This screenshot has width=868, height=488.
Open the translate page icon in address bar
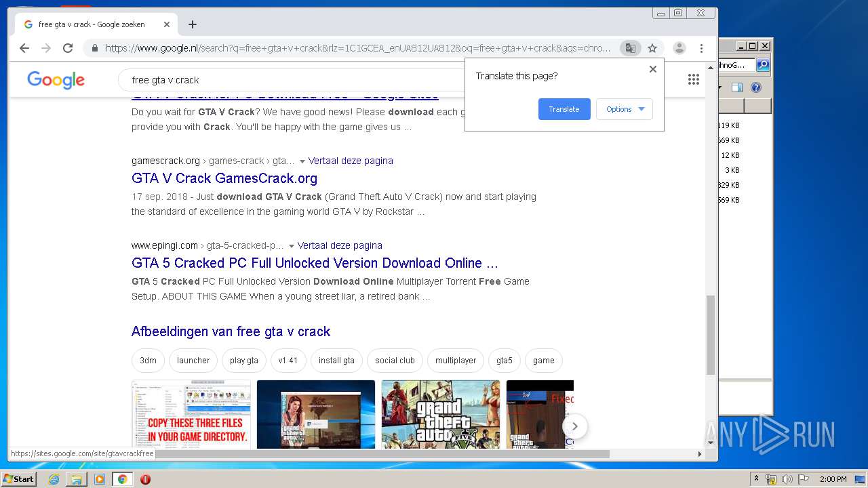point(631,48)
